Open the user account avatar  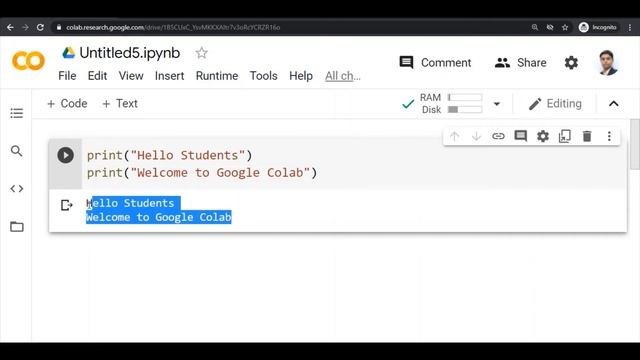tap(607, 62)
